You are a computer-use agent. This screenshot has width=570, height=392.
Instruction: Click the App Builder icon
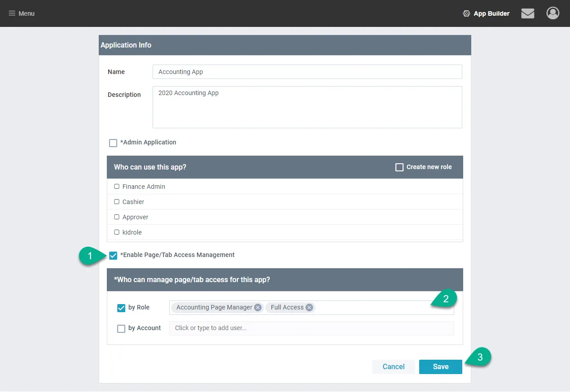click(466, 13)
